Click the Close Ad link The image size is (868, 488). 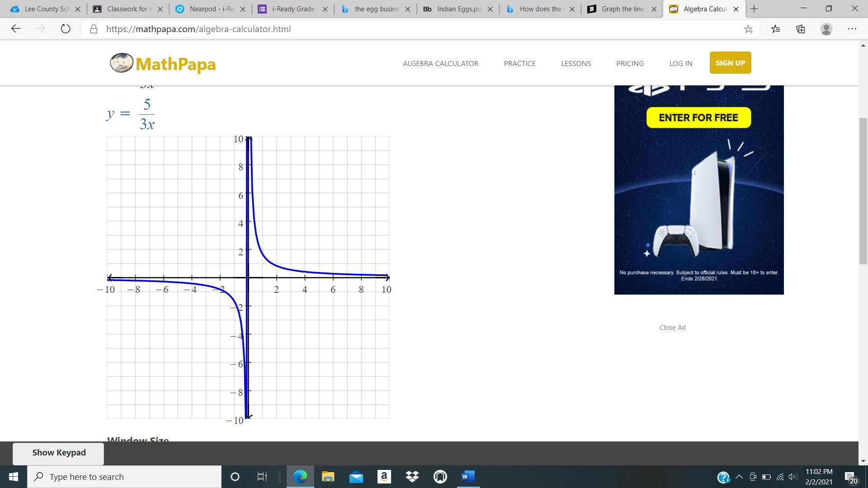pyautogui.click(x=672, y=328)
